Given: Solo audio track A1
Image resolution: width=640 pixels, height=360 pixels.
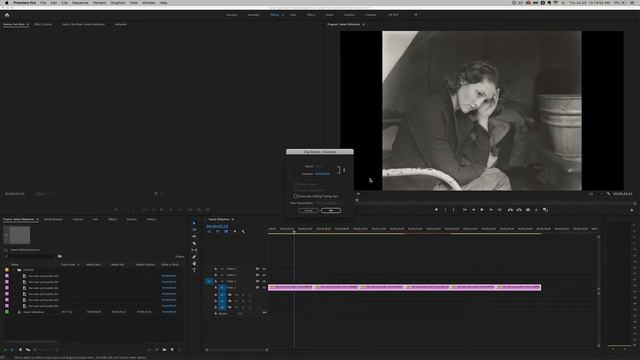Looking at the screenshot, I should point(243,295).
